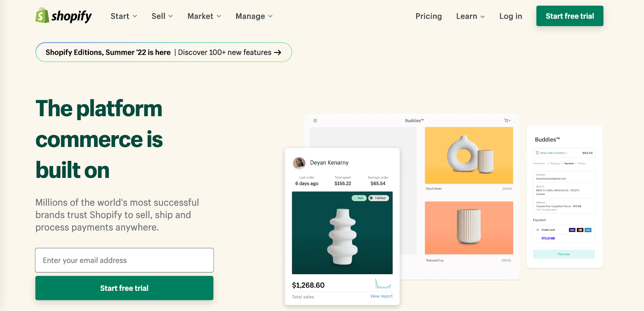This screenshot has width=644, height=311.
Task: Open the hamburger menu in the Buddies storefront
Action: coord(315,120)
